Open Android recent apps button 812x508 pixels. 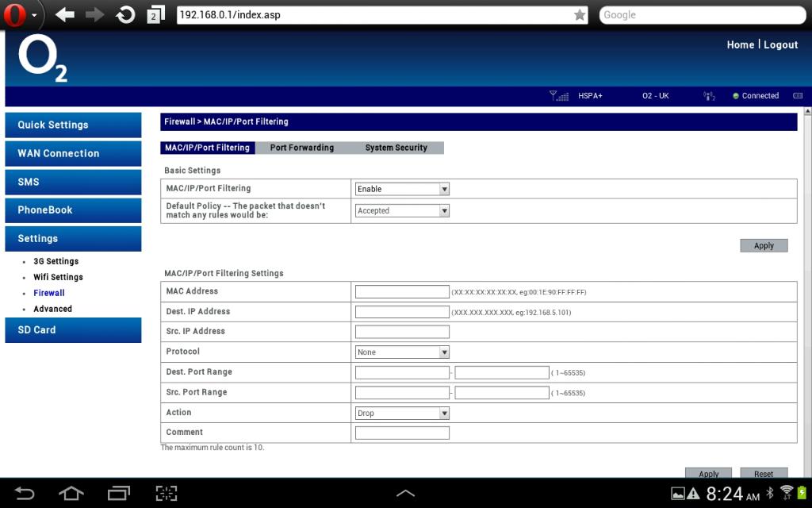coord(119,493)
